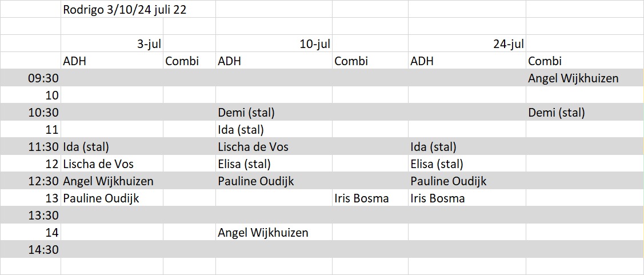Viewport: 644px width, 275px height.
Task: Select Angel Wijkhuizen in the 12:30 row
Action: point(109,181)
